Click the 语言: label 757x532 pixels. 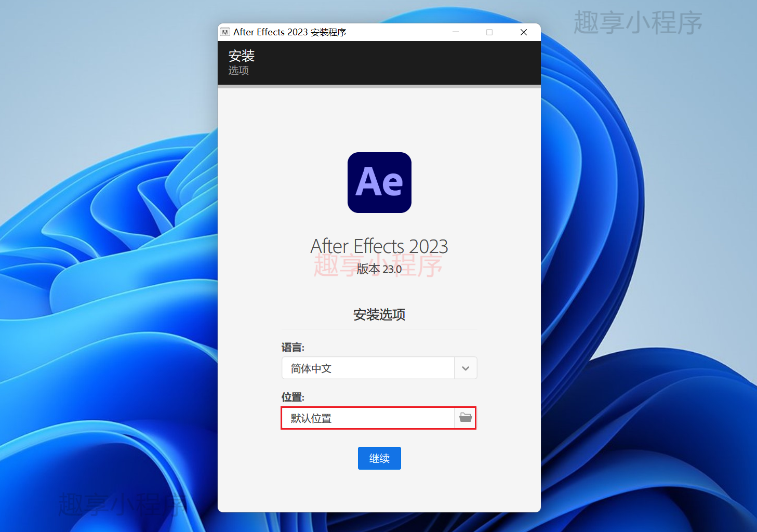point(293,348)
